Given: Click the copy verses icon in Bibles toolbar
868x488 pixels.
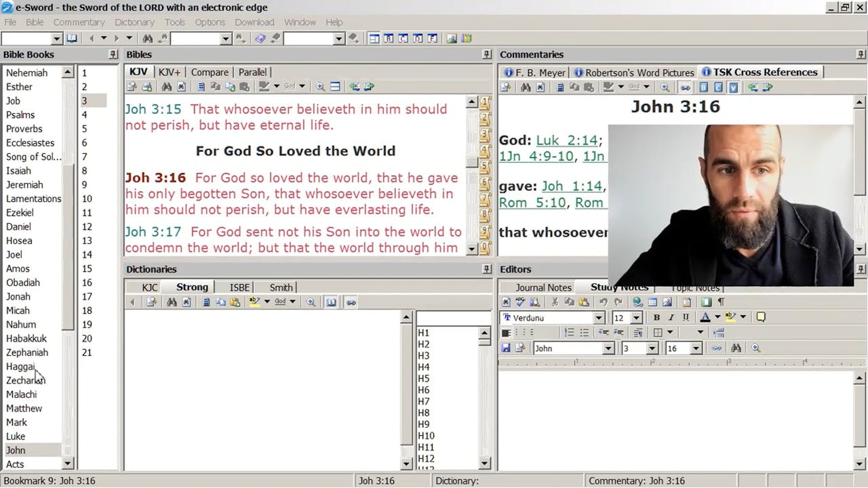Looking at the screenshot, I should pos(216,86).
